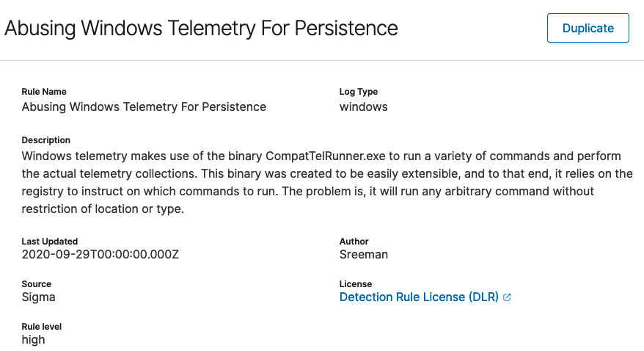Click the Source label

(x=37, y=284)
